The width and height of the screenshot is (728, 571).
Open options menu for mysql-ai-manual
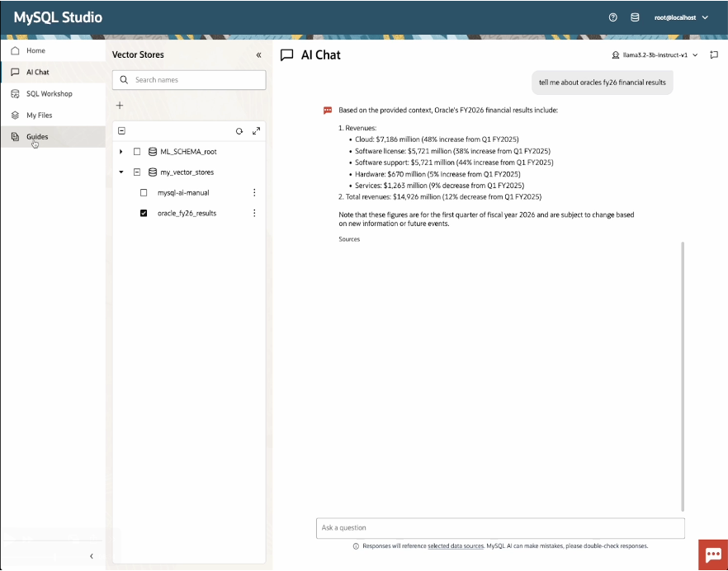[x=254, y=192]
